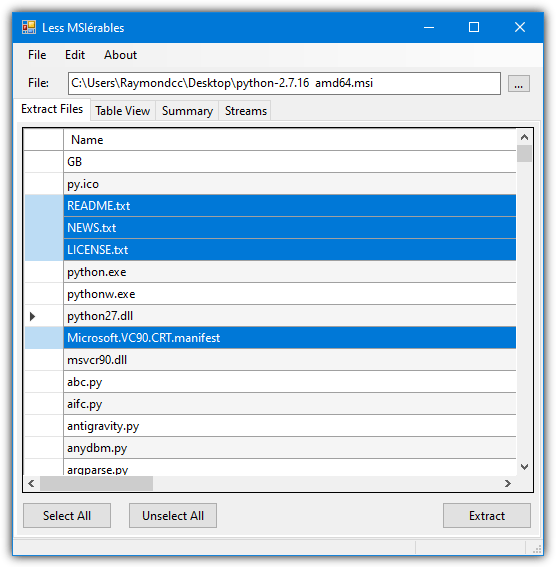The image size is (556, 567).
Task: Click the vertical scrollbar down arrow
Action: (x=524, y=467)
